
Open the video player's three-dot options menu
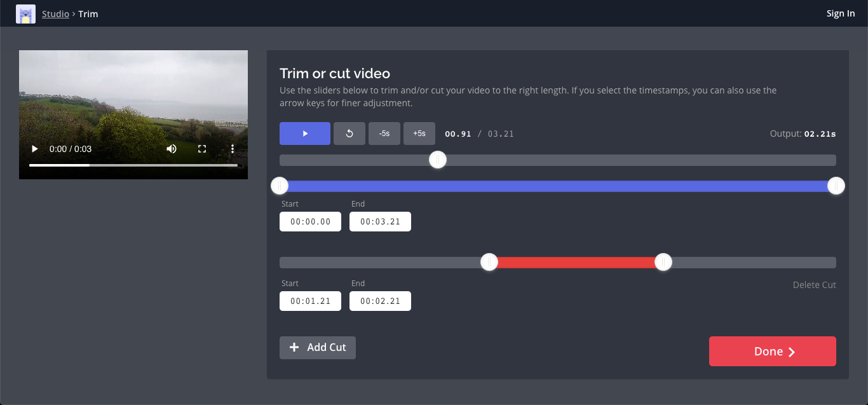coord(233,149)
